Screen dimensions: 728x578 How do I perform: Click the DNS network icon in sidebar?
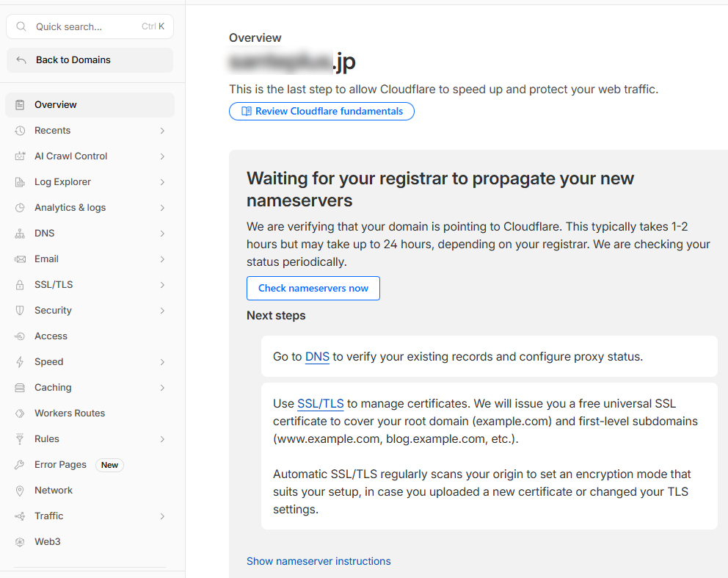20,234
